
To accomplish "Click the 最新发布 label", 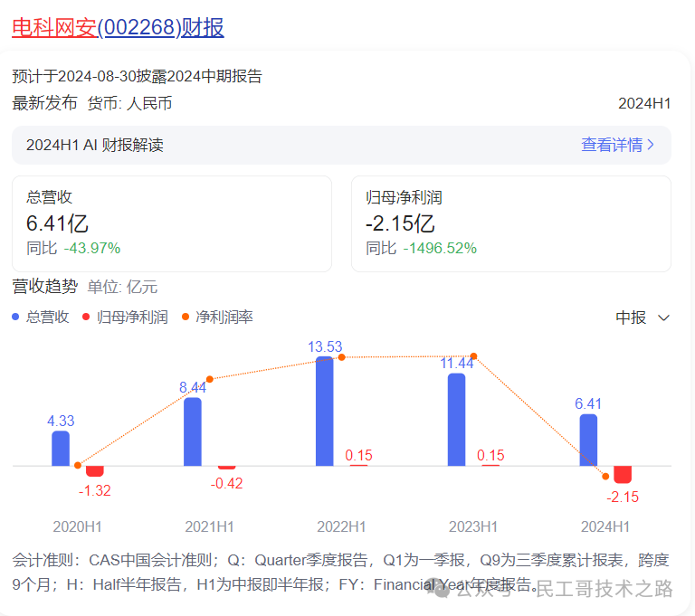I will pos(44,103).
